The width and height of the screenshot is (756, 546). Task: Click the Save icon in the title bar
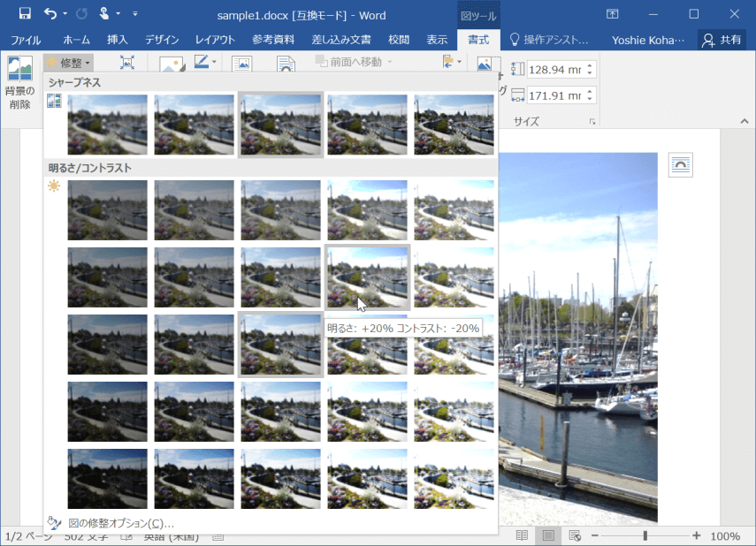pyautogui.click(x=25, y=13)
